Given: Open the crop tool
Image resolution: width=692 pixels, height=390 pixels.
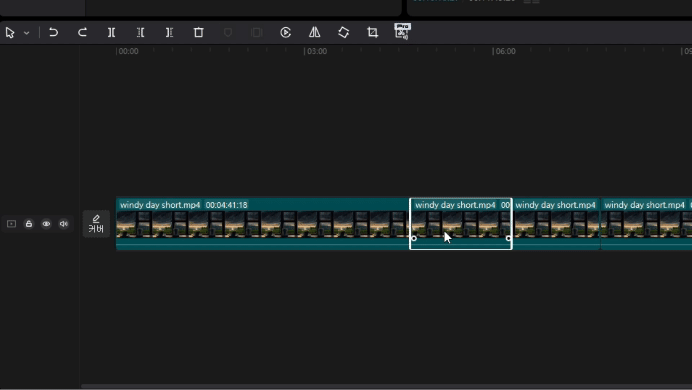Looking at the screenshot, I should 372,32.
